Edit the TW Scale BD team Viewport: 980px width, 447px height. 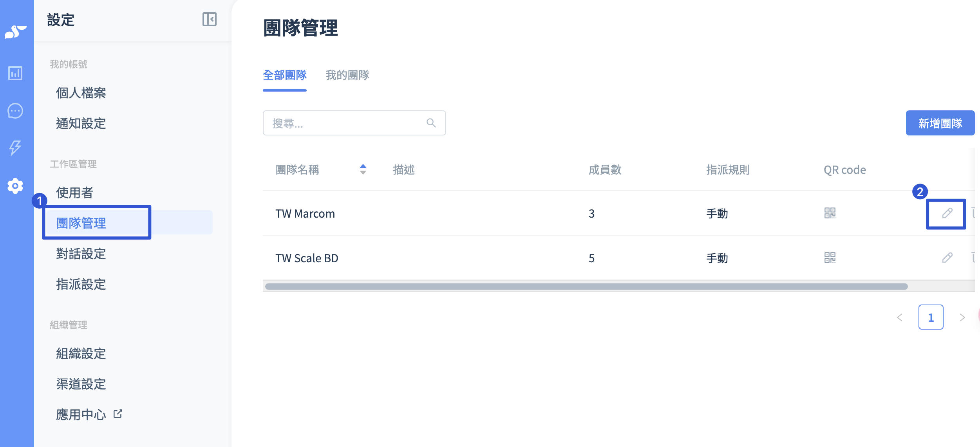click(947, 258)
